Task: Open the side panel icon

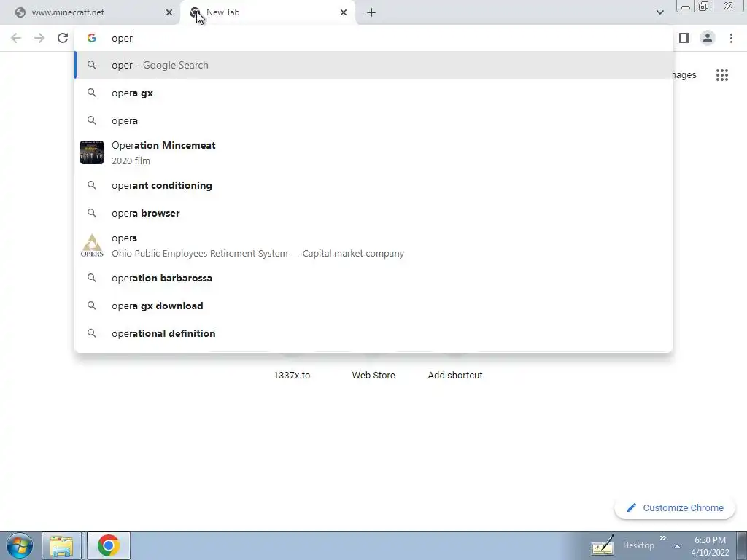Action: coord(684,38)
